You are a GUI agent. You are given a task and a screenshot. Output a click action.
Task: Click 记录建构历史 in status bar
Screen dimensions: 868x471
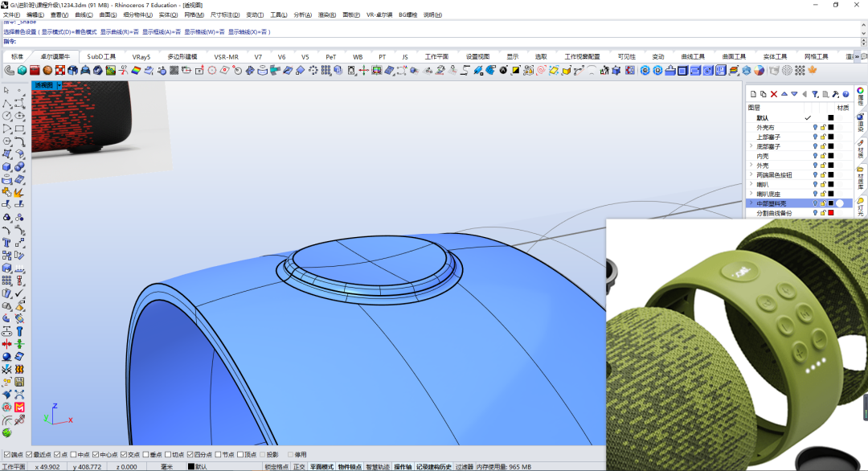[434, 466]
